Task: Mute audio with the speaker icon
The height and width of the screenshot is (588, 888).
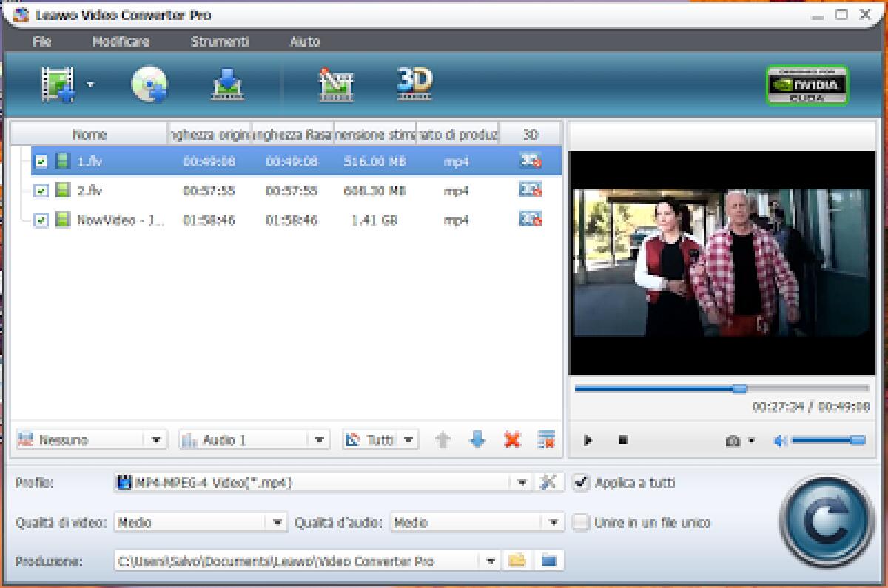Action: click(x=779, y=439)
